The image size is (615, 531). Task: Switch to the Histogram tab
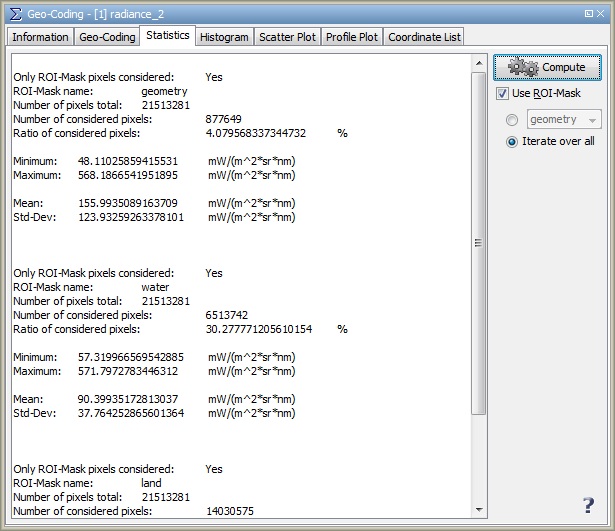pos(224,37)
